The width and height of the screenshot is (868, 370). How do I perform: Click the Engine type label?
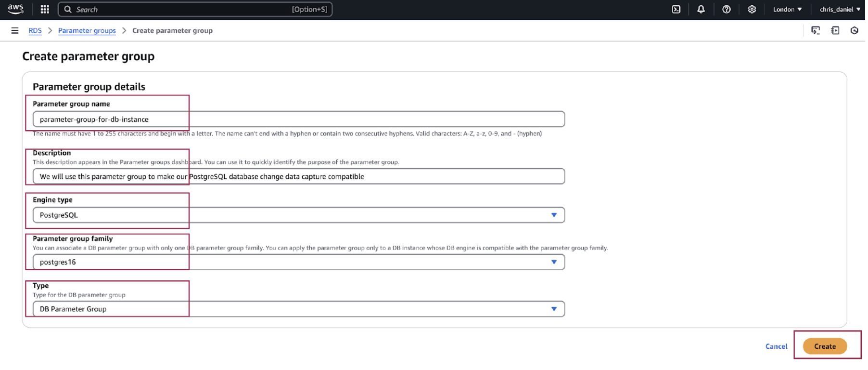pos(52,199)
